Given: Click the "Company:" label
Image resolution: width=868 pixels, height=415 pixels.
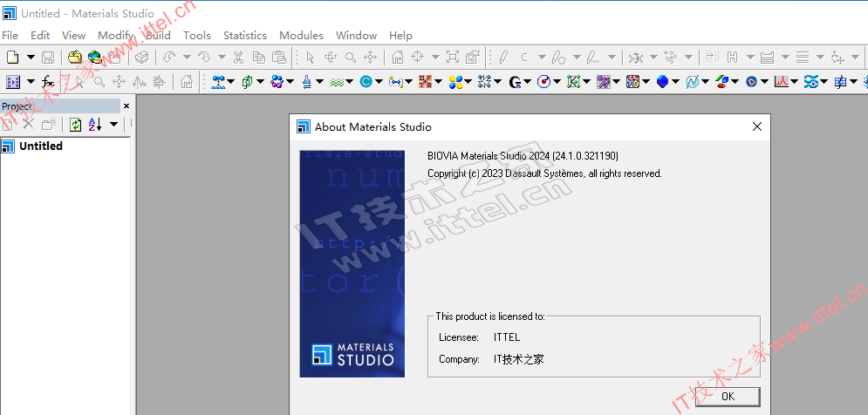Looking at the screenshot, I should click(x=459, y=359).
